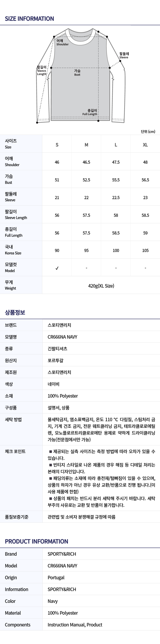
Task: Click the Shoulder label on the sweater diagram
Action: [62, 42]
